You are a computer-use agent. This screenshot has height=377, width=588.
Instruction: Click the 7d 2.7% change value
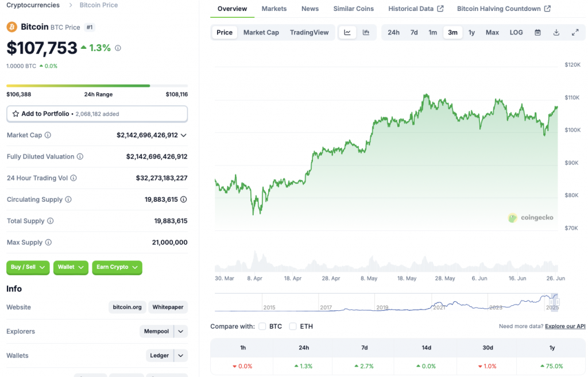(363, 366)
